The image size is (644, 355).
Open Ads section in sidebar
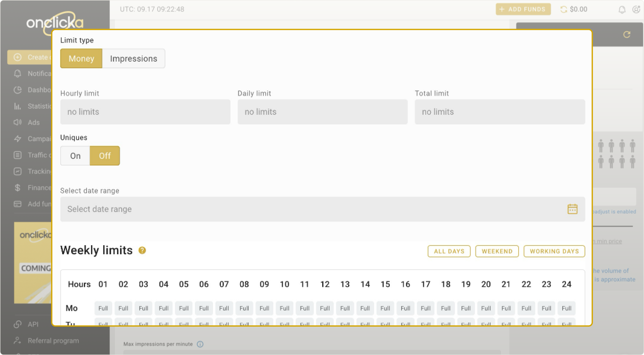33,122
